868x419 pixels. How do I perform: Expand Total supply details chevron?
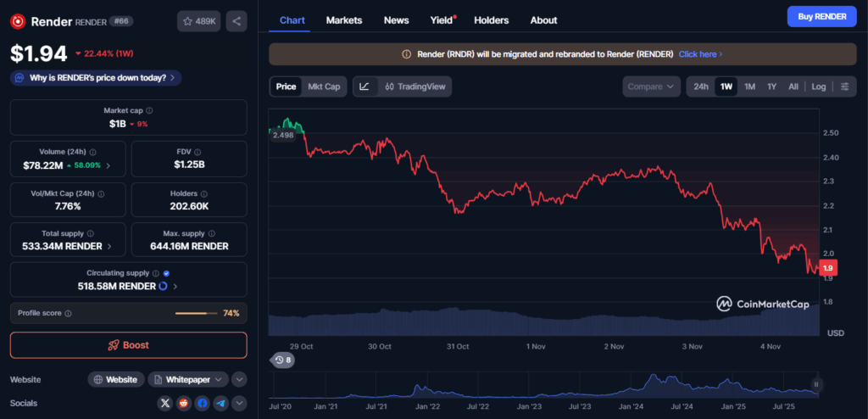point(108,247)
